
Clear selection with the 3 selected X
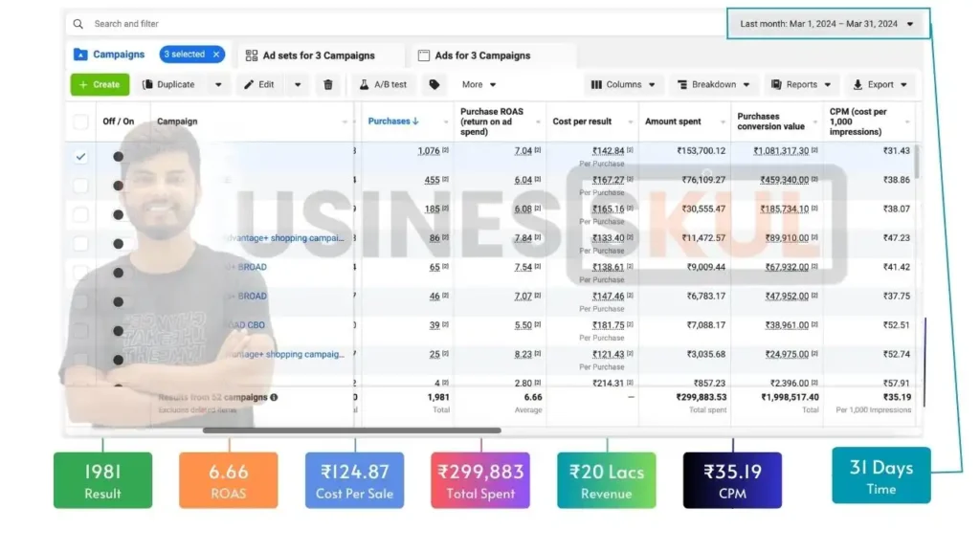click(217, 55)
